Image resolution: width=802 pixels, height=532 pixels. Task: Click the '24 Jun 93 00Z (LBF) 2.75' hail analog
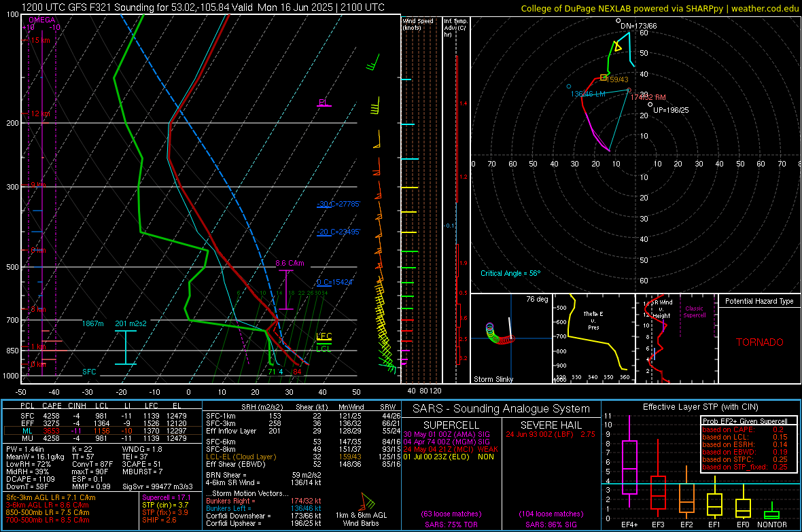tap(551, 434)
